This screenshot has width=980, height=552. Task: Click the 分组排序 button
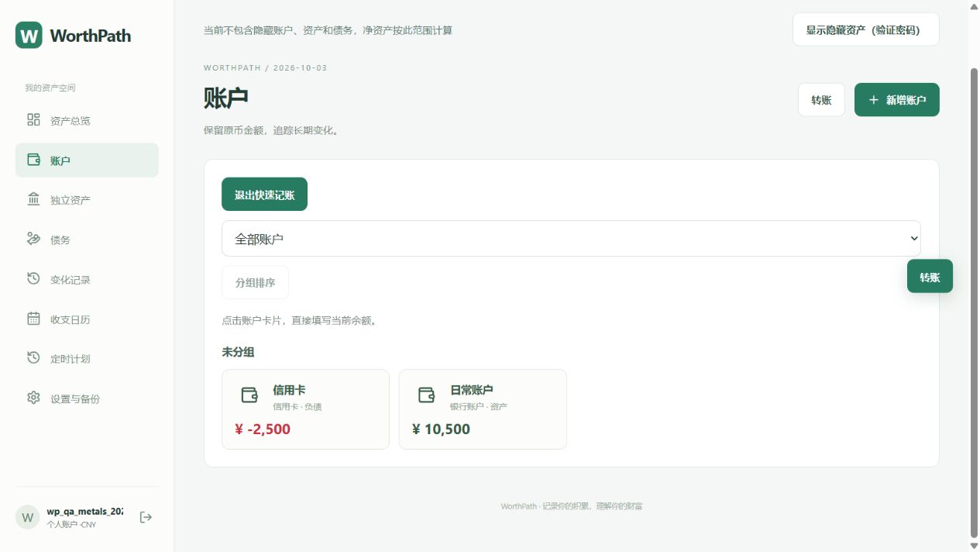pyautogui.click(x=255, y=283)
